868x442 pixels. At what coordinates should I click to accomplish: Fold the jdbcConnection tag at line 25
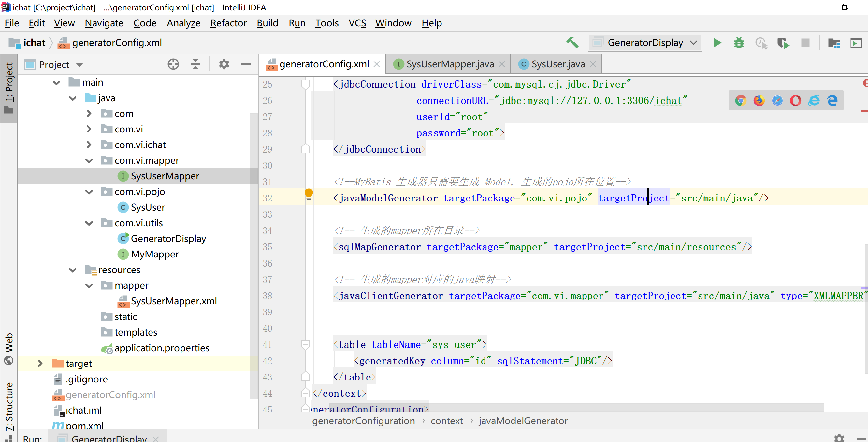(x=305, y=84)
